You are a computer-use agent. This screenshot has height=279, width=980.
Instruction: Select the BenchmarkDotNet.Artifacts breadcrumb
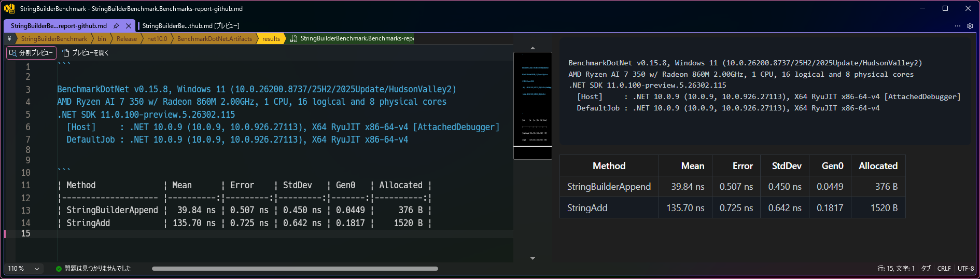coord(214,39)
